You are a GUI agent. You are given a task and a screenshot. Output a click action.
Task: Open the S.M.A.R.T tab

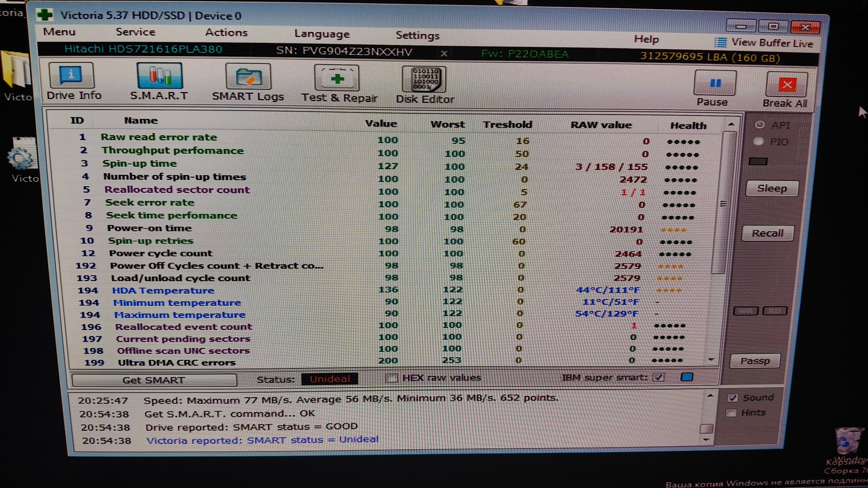coord(159,82)
